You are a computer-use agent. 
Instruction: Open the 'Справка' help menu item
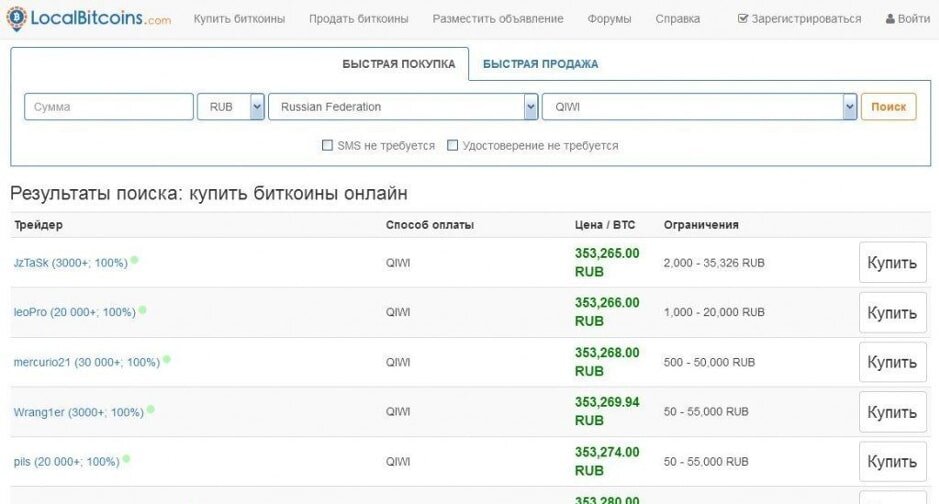tap(677, 19)
